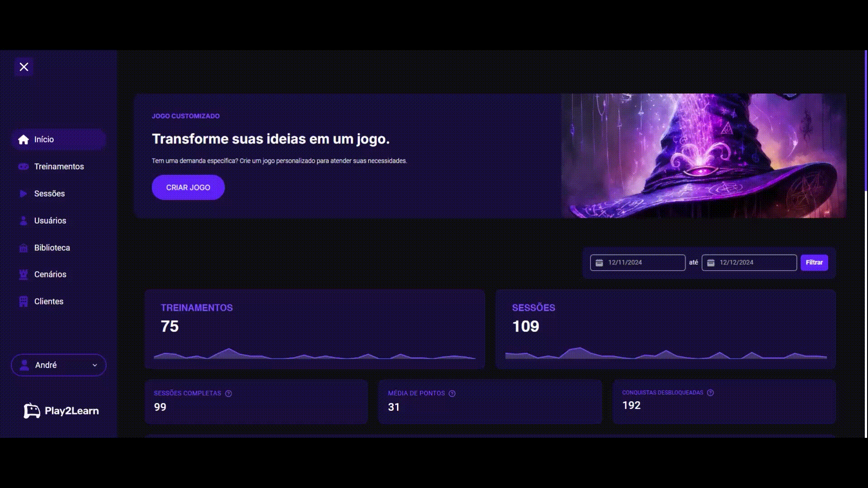Open the start date picker 12/11/2024
This screenshot has width=868, height=488.
(x=637, y=263)
